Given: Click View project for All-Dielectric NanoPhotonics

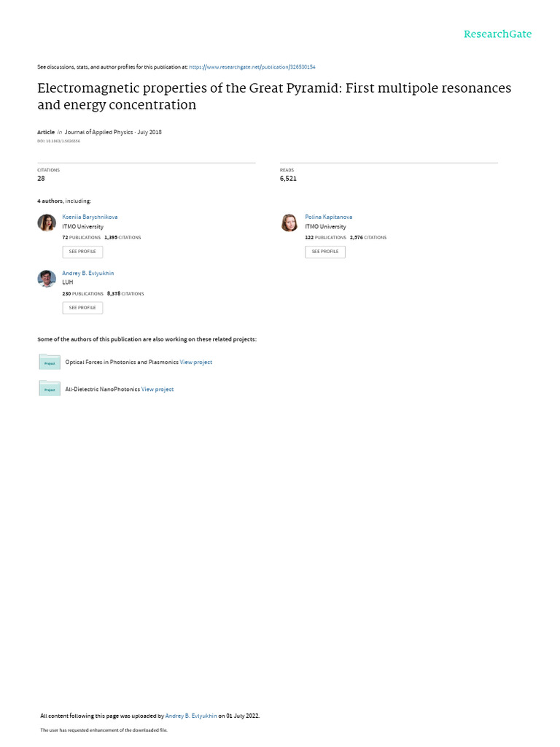Looking at the screenshot, I should point(157,389).
